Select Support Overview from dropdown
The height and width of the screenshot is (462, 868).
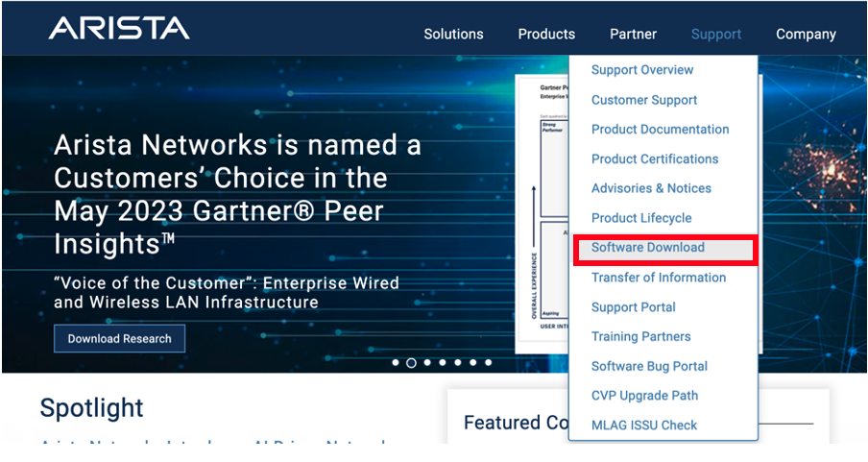coord(642,70)
